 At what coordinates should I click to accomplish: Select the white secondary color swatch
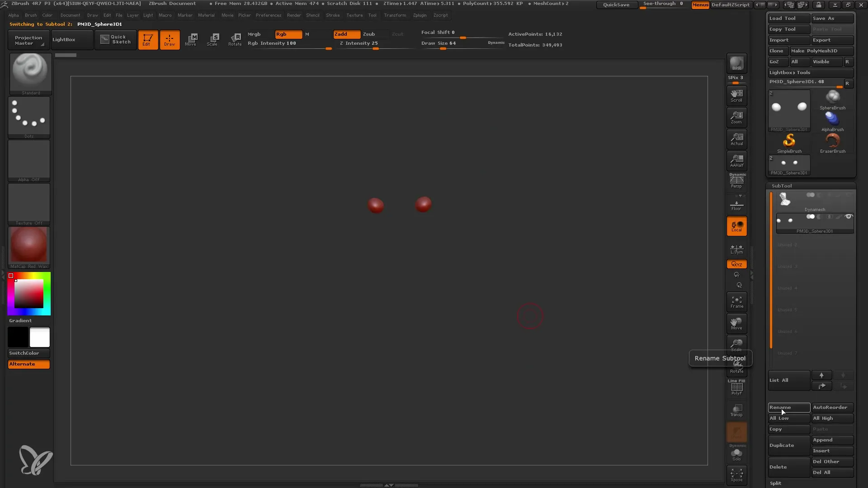40,338
